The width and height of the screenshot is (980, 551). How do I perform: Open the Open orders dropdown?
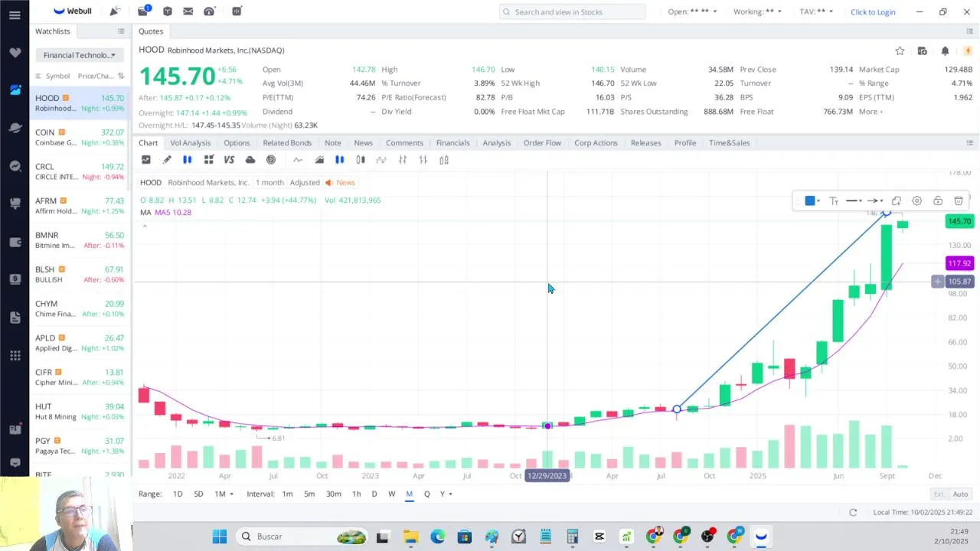pyautogui.click(x=692, y=11)
